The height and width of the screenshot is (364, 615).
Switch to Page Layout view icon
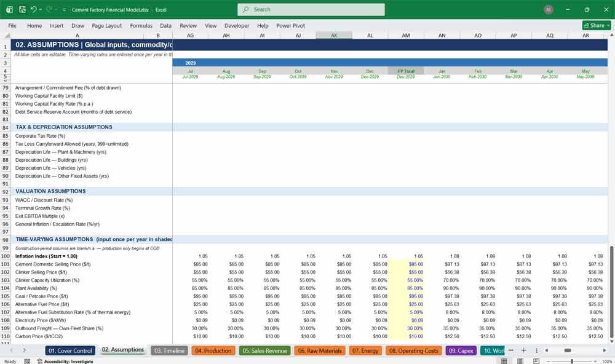coord(520,361)
